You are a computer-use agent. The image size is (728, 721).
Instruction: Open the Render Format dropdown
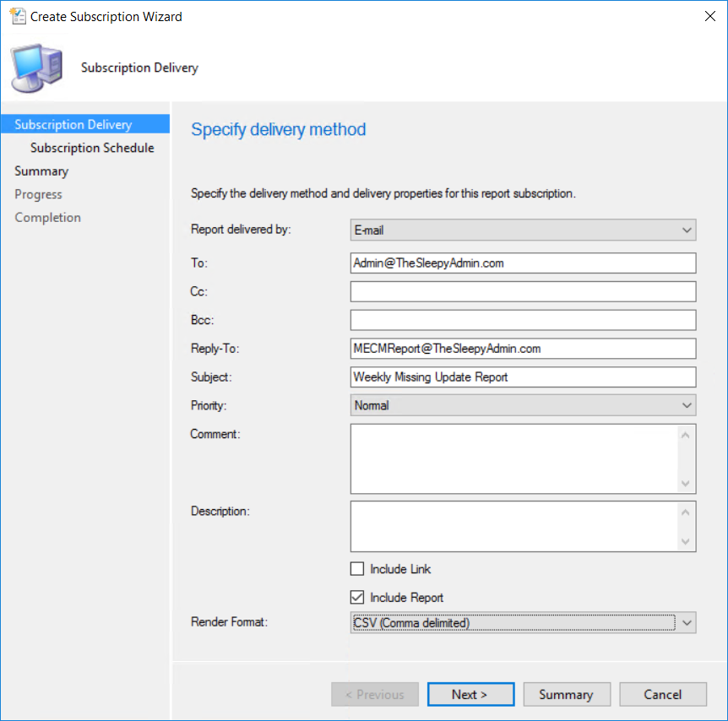(523, 623)
